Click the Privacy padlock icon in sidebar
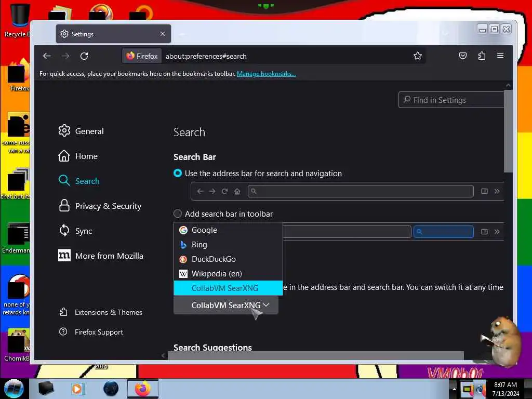Viewport: 532px width, 399px height. [x=64, y=206]
